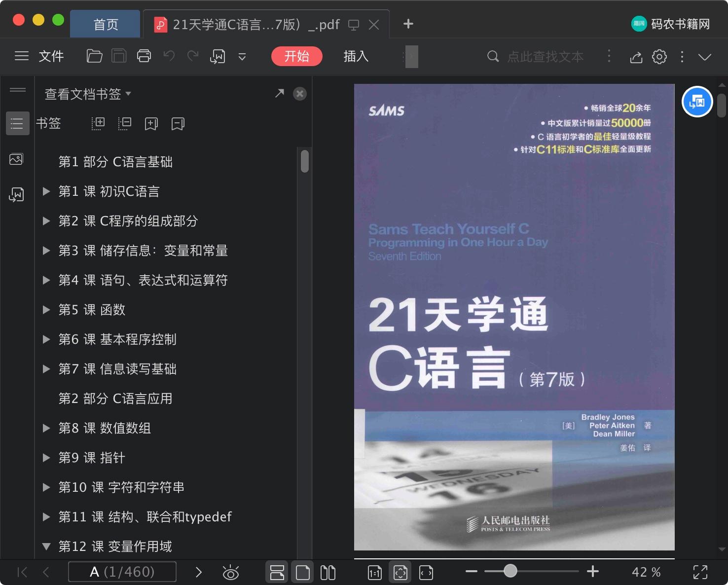Image resolution: width=728 pixels, height=585 pixels.
Task: Toggle fit width view
Action: coord(426,573)
